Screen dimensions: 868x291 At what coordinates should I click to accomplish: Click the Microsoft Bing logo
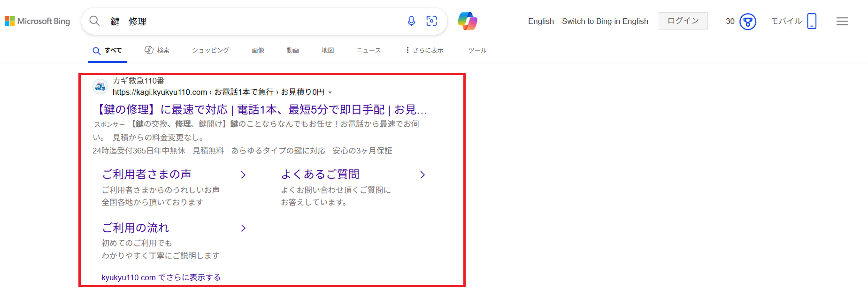pyautogui.click(x=37, y=21)
